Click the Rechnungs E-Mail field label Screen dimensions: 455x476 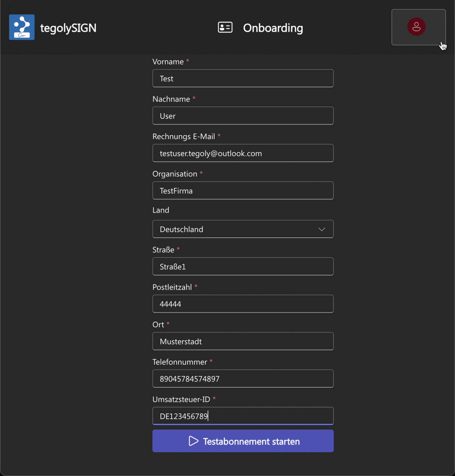coord(183,136)
